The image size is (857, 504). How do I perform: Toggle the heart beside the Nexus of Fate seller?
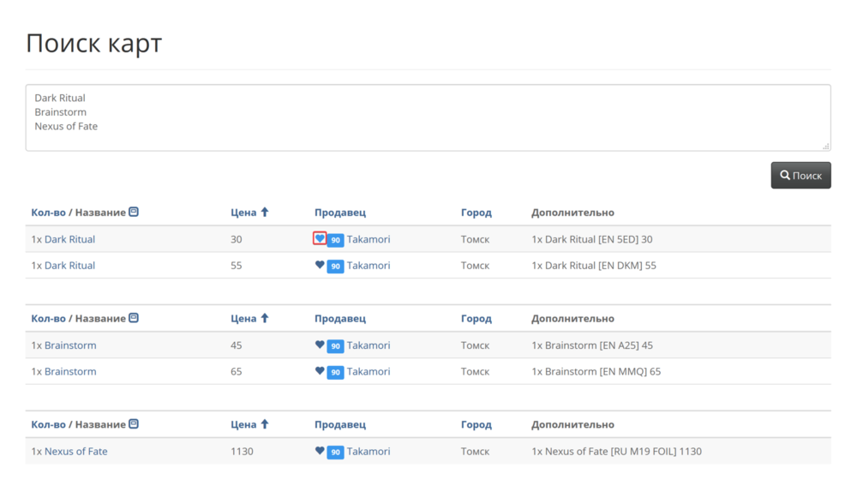320,451
